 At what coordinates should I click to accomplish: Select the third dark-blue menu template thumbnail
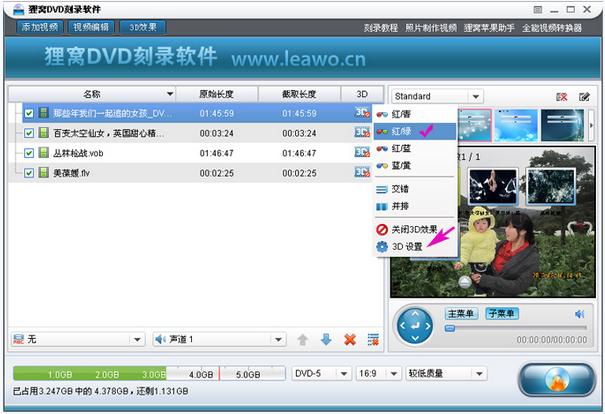[x=563, y=125]
